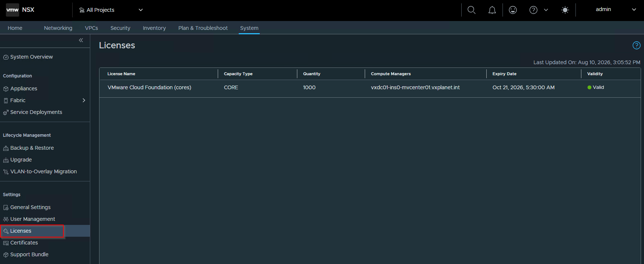
Task: Select Licenses in sidebar
Action: (45, 231)
